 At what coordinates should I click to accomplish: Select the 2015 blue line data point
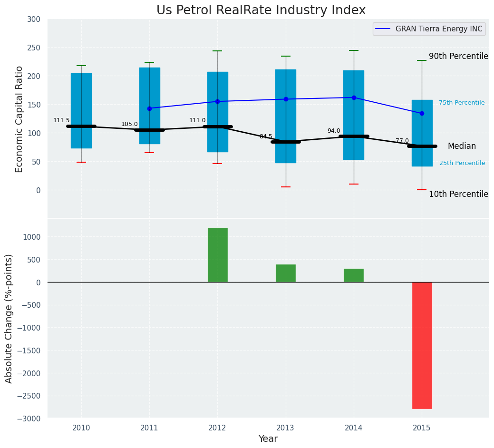pyautogui.click(x=422, y=113)
